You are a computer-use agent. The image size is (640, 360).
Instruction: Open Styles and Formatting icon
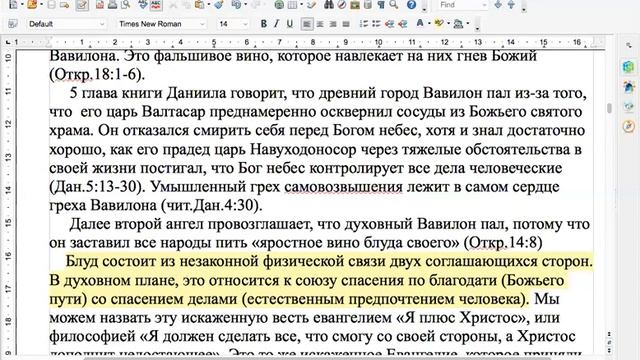[13, 24]
